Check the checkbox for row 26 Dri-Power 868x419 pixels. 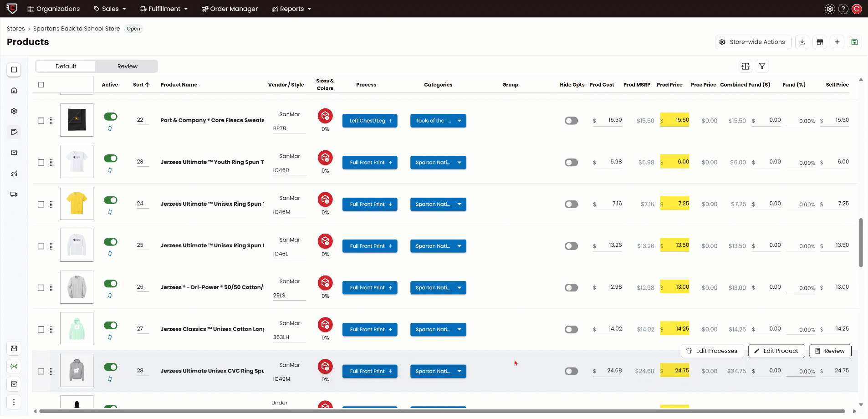click(41, 288)
